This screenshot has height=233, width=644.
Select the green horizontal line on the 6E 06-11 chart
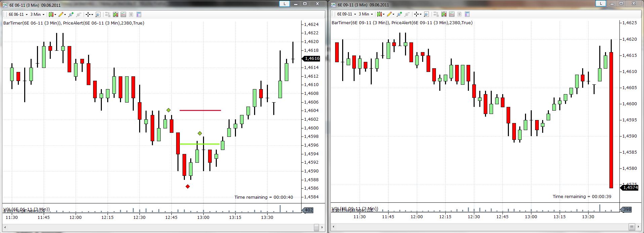tap(200, 144)
